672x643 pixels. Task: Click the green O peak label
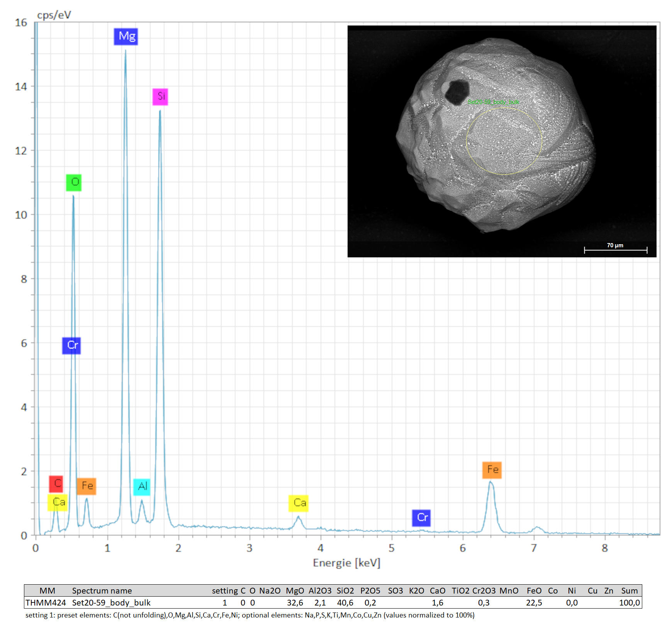coord(74,182)
